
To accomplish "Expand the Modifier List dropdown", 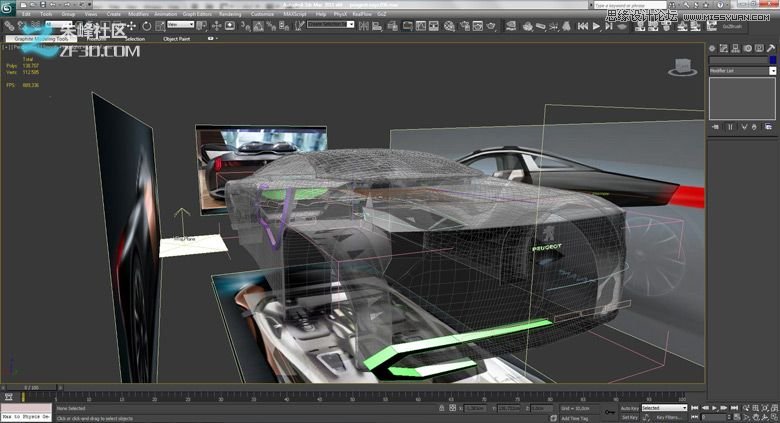I will tap(772, 71).
